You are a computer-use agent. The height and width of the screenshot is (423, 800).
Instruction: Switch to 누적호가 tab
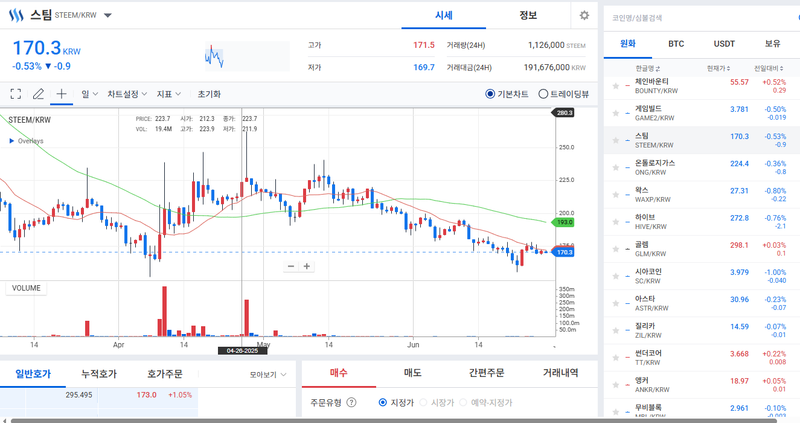(x=99, y=374)
